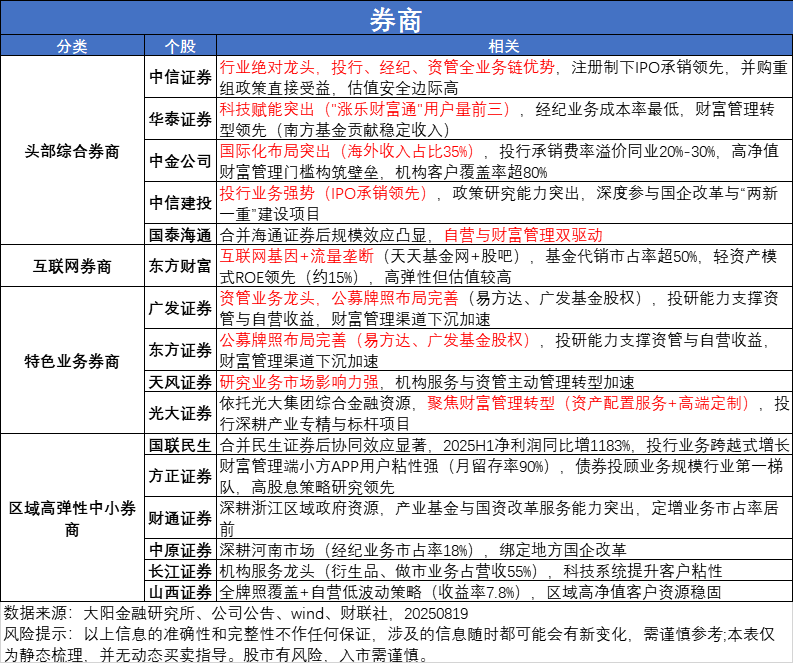Select the 分类 column header
The width and height of the screenshot is (793, 663).
pyautogui.click(x=72, y=48)
